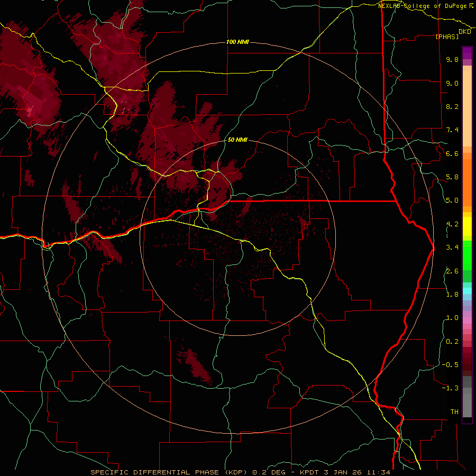
Task: Click the 7.4 legend value
Action: [x=452, y=130]
